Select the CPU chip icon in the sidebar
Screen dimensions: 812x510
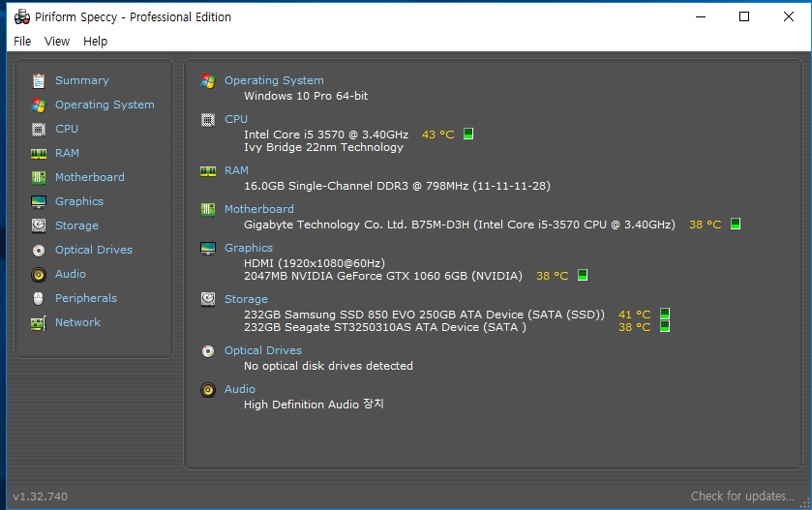click(x=39, y=129)
